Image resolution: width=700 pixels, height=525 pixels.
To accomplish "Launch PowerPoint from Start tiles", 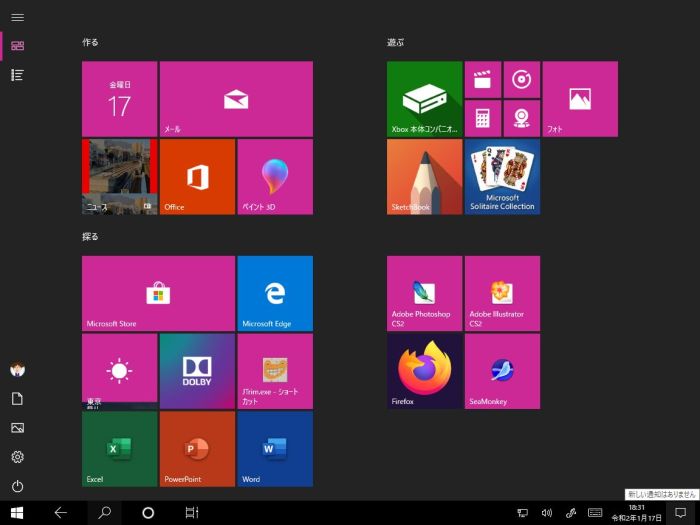I will coord(197,449).
